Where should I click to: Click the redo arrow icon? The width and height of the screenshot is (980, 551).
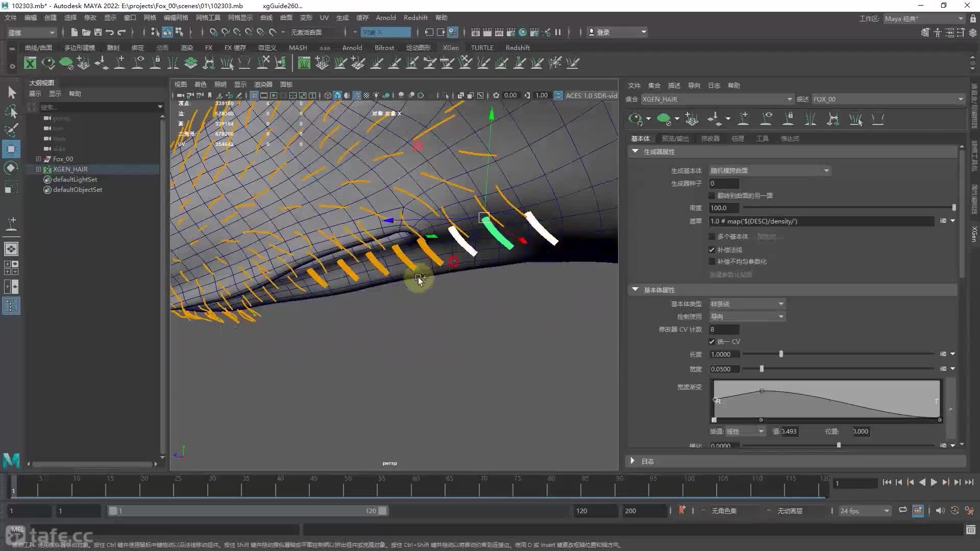[x=121, y=32]
